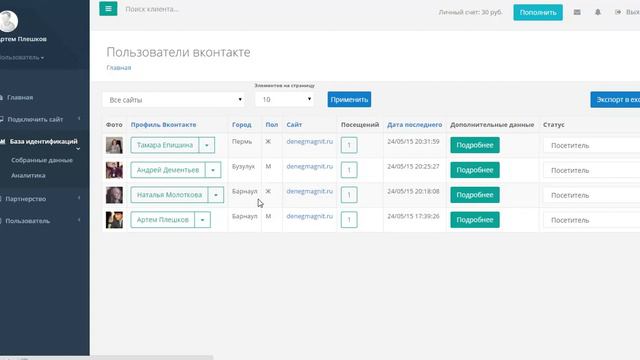The width and height of the screenshot is (640, 360).
Task: Click visits count for Тамара Епишина
Action: pos(349,145)
